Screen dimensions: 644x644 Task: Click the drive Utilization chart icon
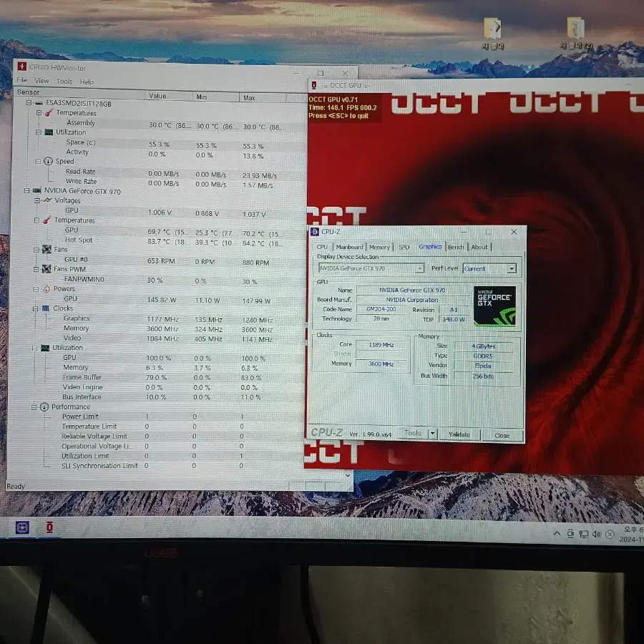49,132
